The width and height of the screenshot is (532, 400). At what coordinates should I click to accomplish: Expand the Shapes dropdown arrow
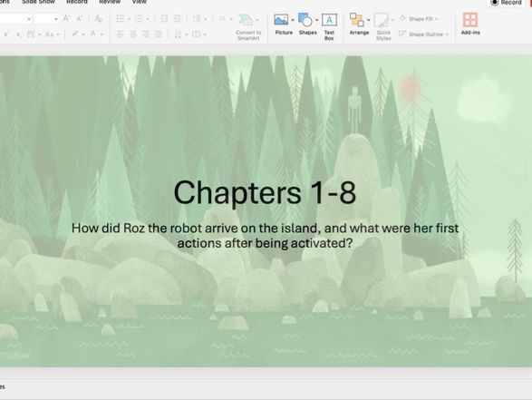(316, 20)
